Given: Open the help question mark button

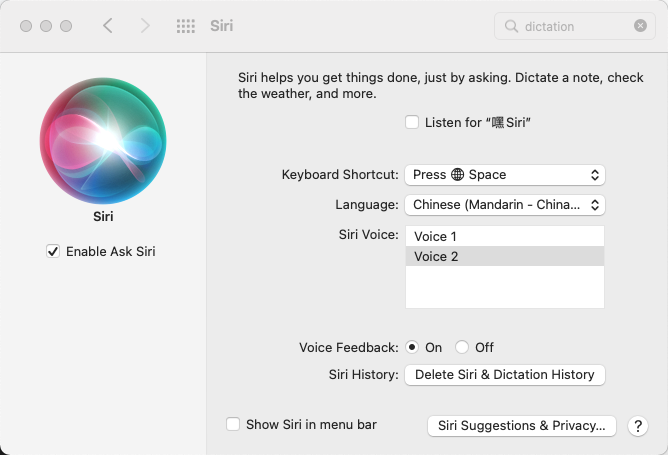Looking at the screenshot, I should point(638,426).
